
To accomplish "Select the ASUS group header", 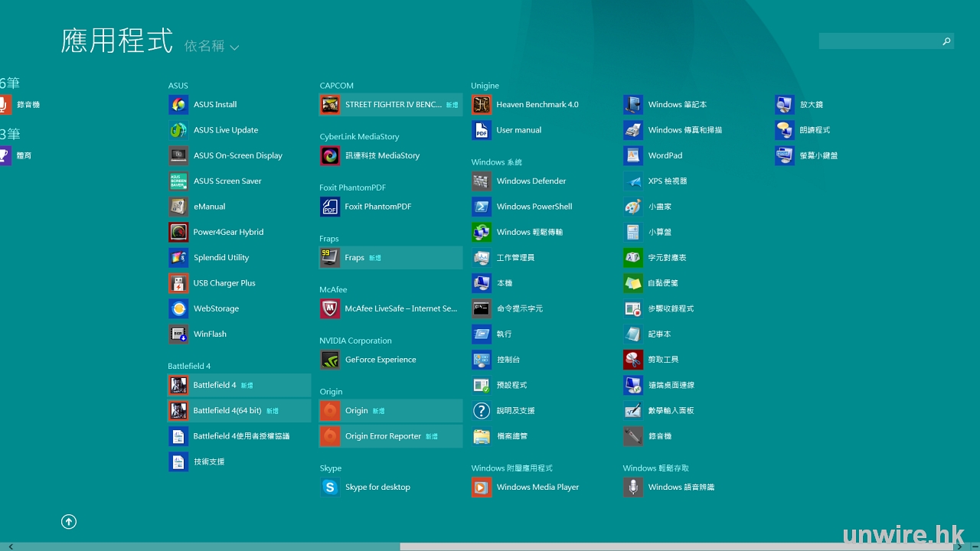I will [x=178, y=86].
